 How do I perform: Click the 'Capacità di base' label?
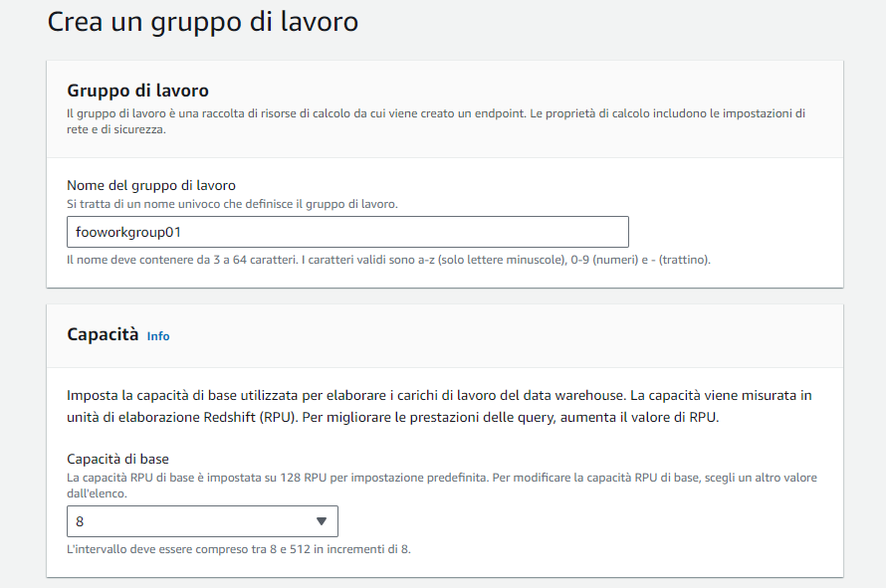(x=118, y=459)
